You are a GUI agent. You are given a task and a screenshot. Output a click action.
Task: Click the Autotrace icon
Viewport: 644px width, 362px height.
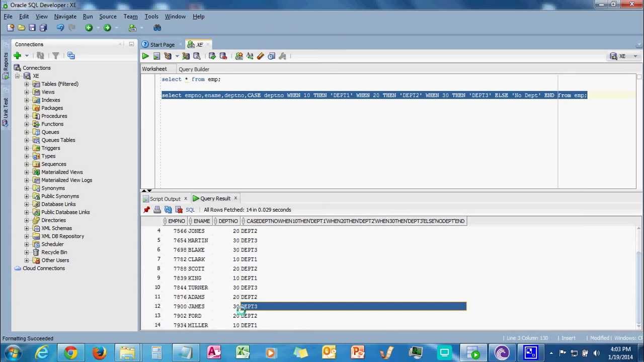(186, 56)
